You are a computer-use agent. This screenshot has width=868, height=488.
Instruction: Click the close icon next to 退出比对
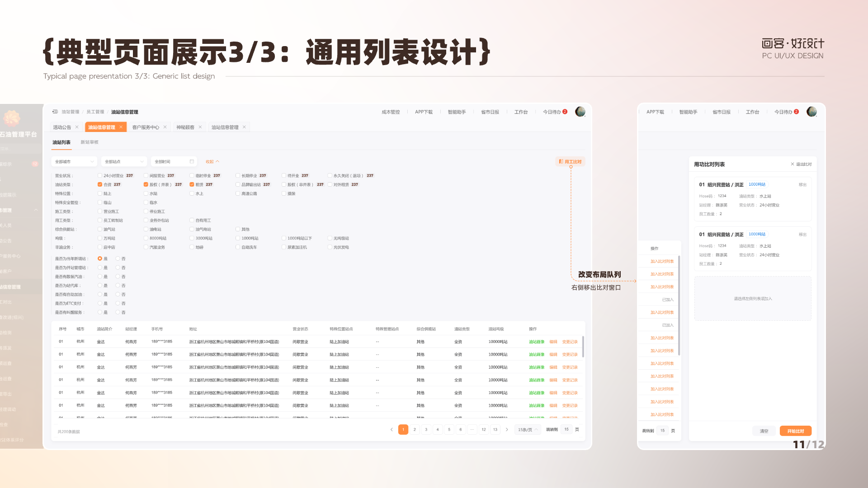tap(792, 164)
